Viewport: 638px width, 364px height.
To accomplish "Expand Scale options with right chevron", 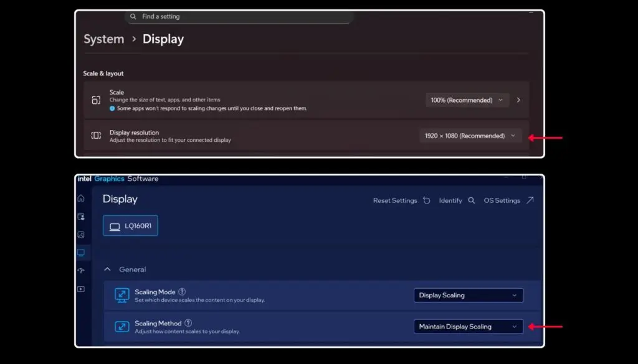I will (x=518, y=100).
